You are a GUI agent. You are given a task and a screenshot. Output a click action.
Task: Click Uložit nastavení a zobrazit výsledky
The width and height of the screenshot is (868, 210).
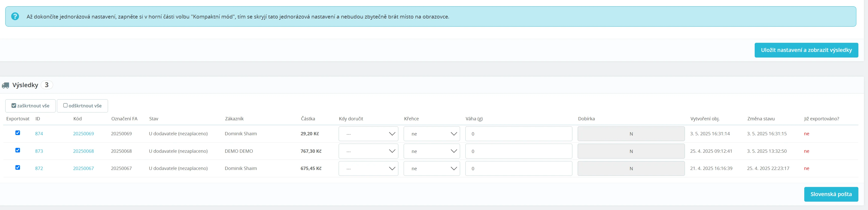806,50
